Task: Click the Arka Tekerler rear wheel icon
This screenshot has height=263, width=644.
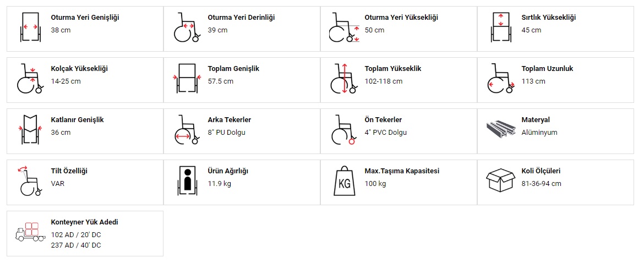Action: (187, 129)
